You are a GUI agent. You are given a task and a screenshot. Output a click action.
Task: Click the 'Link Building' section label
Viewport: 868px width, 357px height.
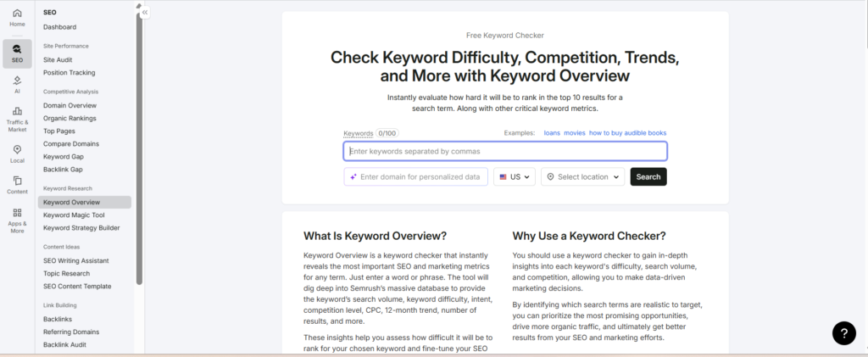point(60,305)
